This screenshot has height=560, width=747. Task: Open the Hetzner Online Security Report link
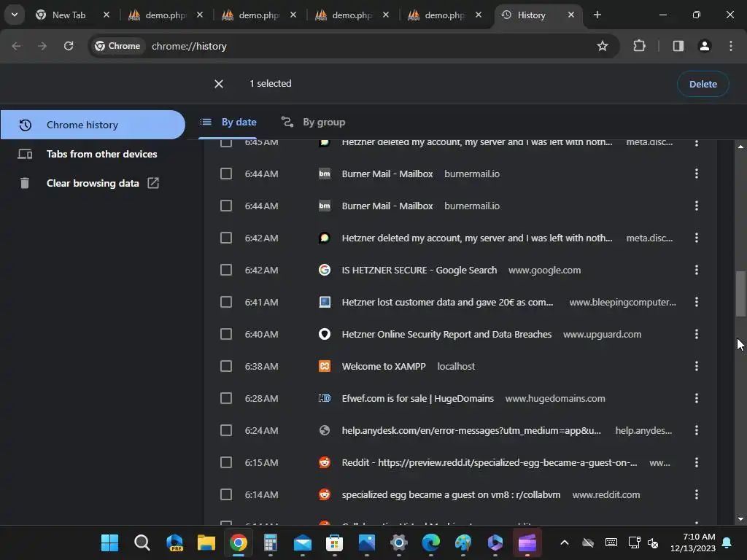point(446,334)
